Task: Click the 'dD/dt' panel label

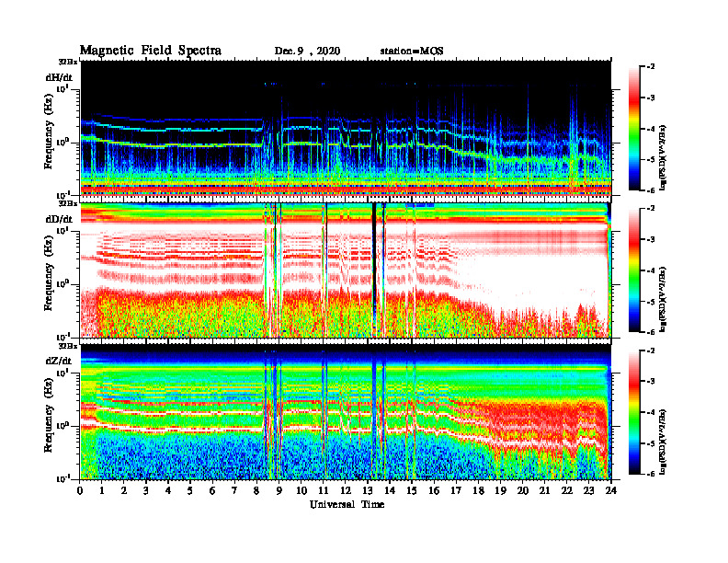Action: tap(59, 219)
